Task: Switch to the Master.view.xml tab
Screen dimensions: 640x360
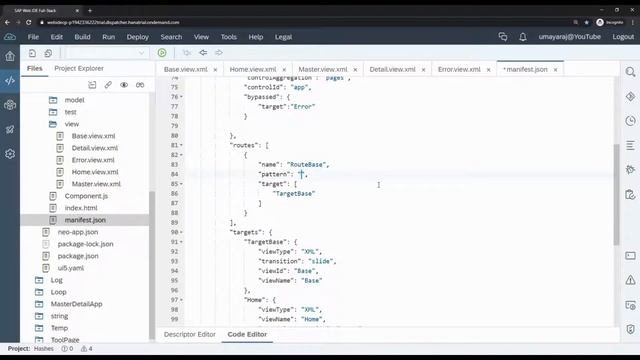Action: pyautogui.click(x=323, y=69)
